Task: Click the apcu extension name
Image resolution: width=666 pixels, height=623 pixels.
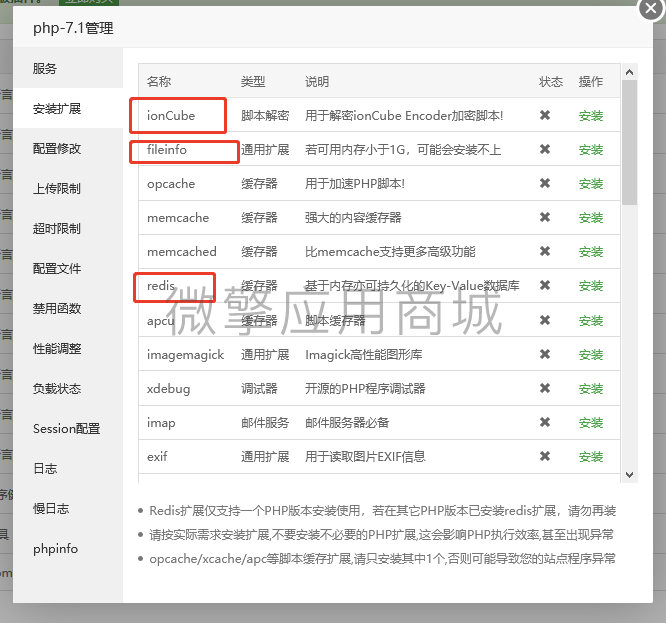Action: point(161,321)
